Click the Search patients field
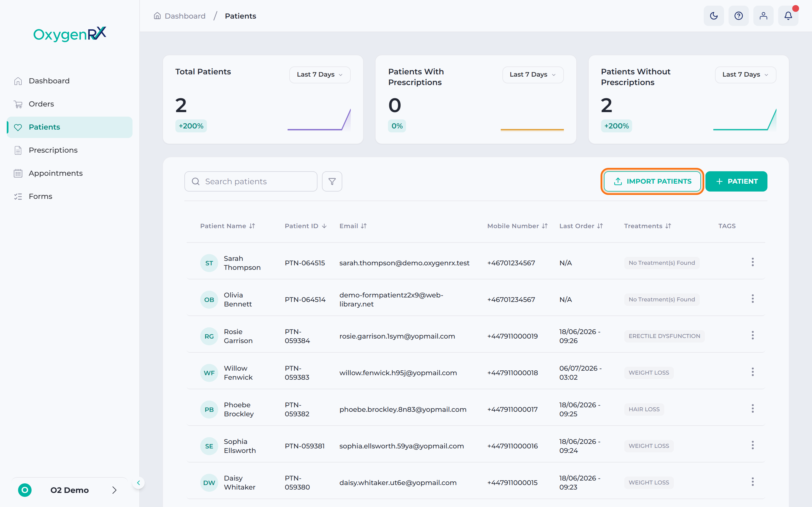Screen dimensions: 812x507 (x=251, y=181)
